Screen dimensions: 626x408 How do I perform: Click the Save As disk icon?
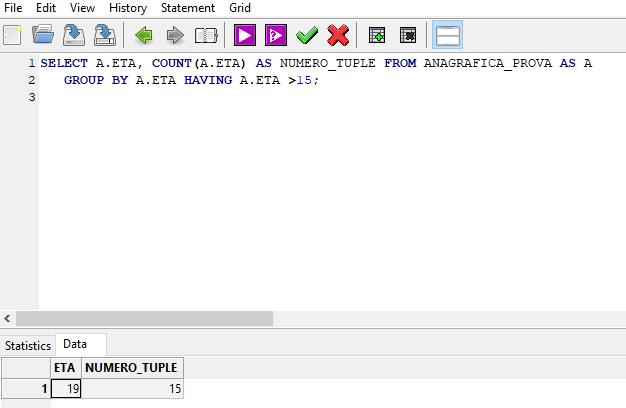pyautogui.click(x=105, y=35)
